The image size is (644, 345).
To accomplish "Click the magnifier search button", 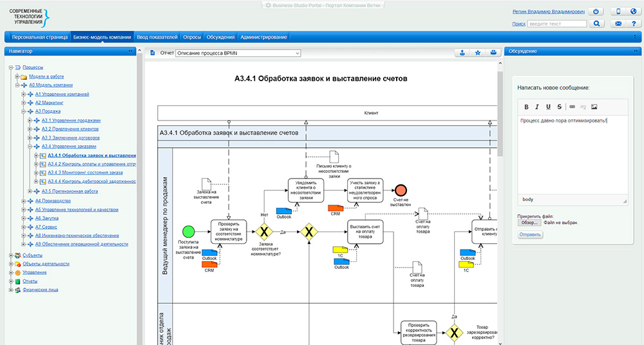I will pyautogui.click(x=596, y=24).
